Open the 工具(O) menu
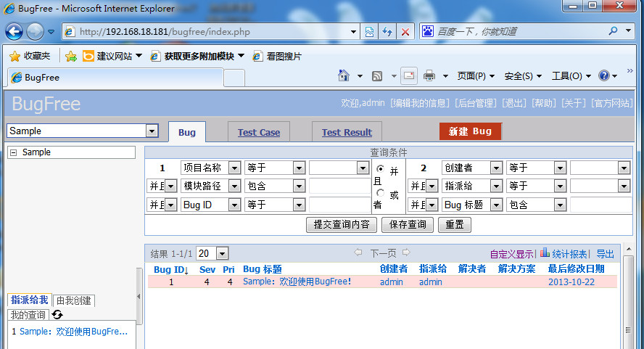Screen dimensions: 644x349 [x=571, y=76]
